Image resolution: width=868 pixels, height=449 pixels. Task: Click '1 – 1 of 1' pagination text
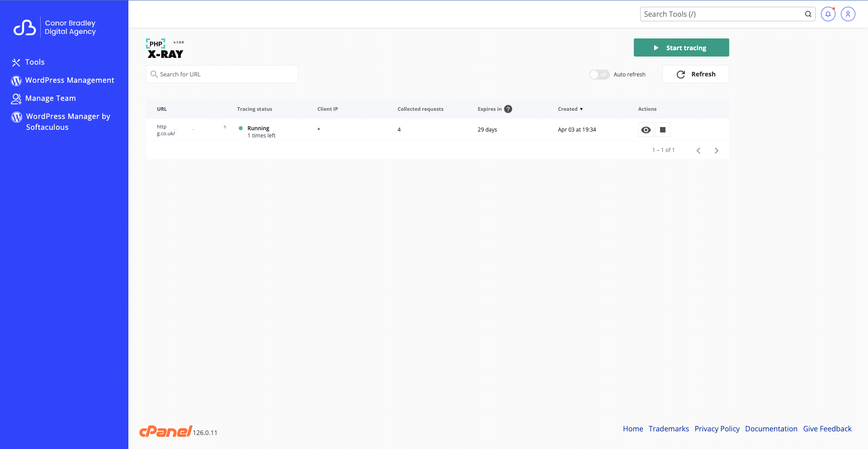(663, 150)
